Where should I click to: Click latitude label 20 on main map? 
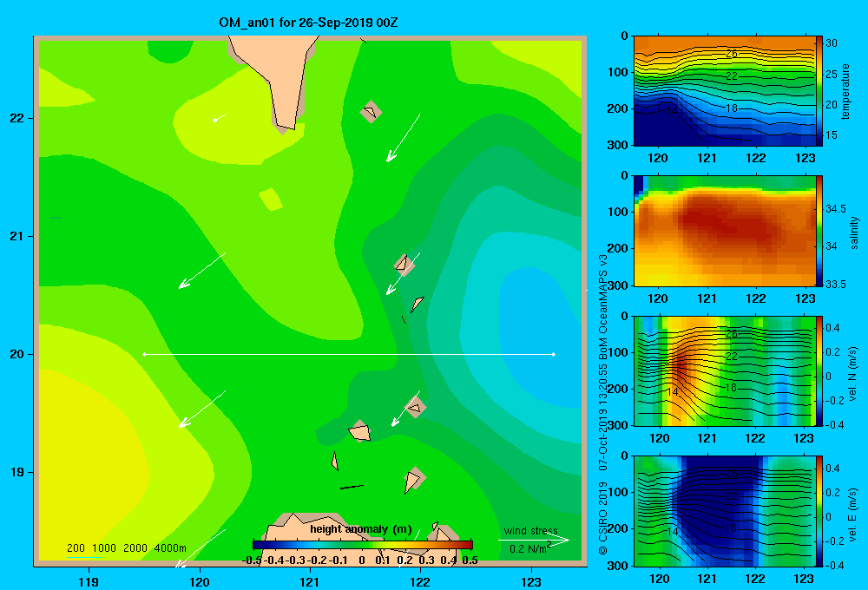(17, 354)
